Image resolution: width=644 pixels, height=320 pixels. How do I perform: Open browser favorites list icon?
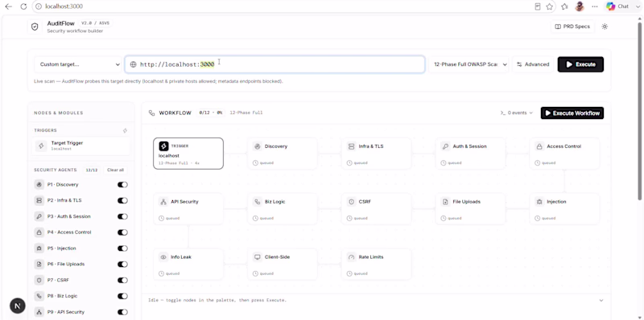click(565, 6)
